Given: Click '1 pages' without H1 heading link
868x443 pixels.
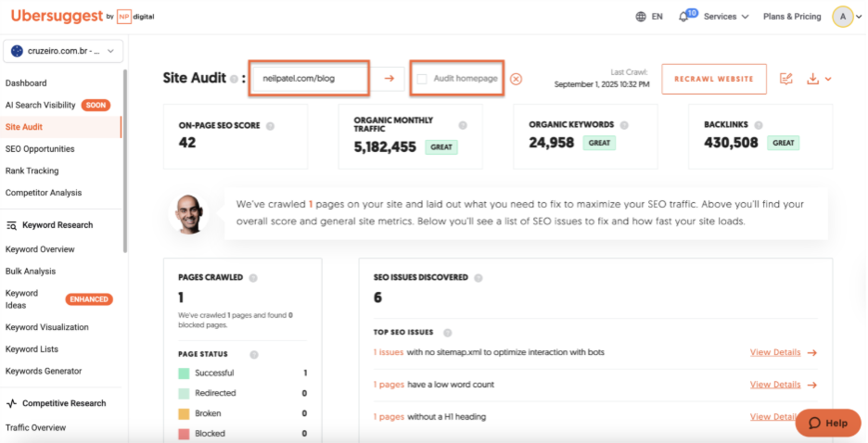Looking at the screenshot, I should click(x=389, y=417).
